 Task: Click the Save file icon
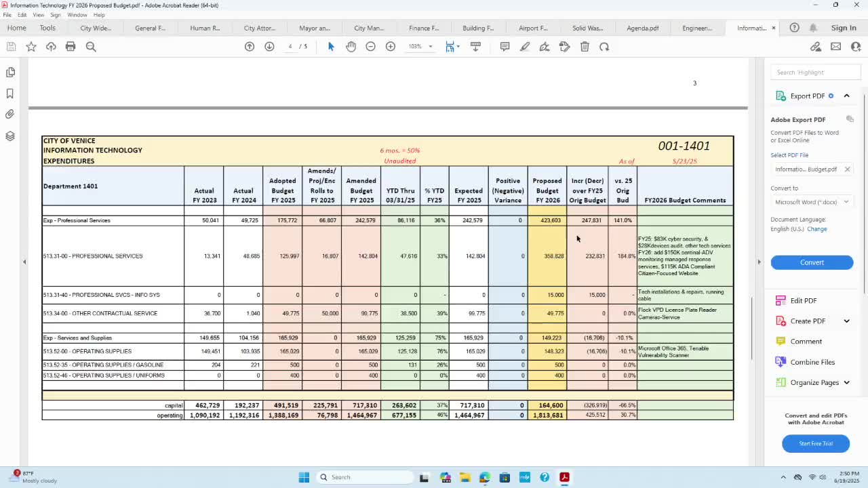tap(11, 46)
